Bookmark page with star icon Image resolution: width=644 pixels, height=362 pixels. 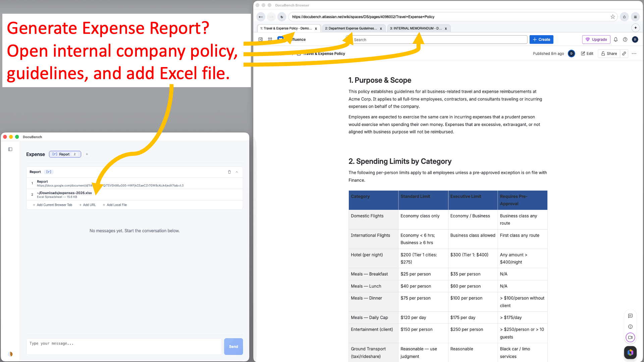[612, 17]
